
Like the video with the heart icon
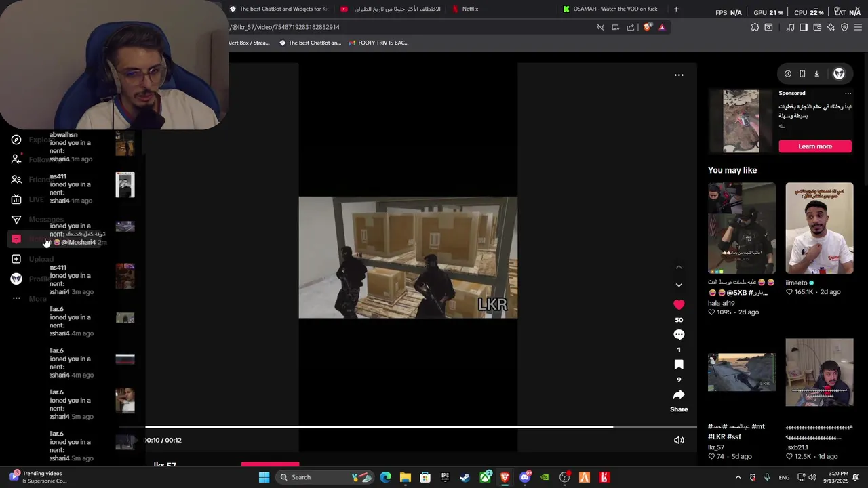[x=679, y=305]
